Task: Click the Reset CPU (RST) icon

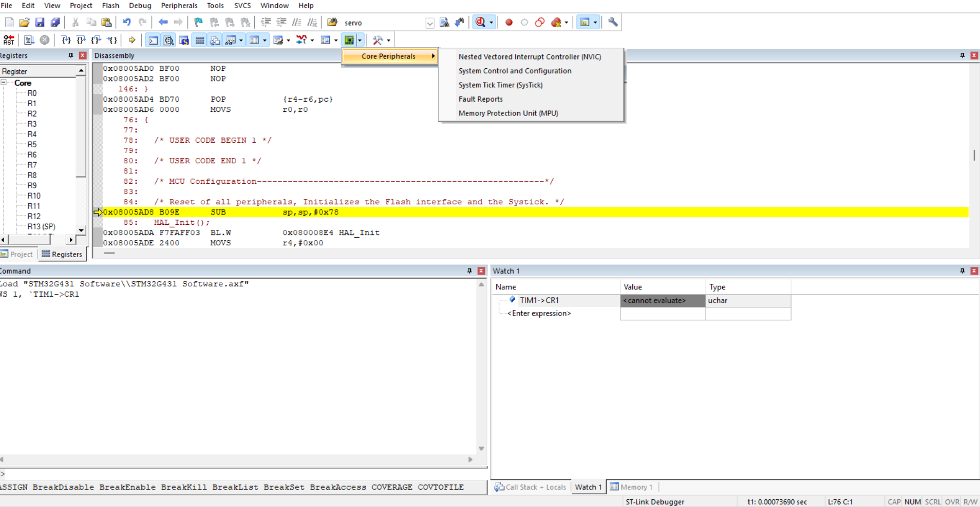Action: pyautogui.click(x=9, y=40)
